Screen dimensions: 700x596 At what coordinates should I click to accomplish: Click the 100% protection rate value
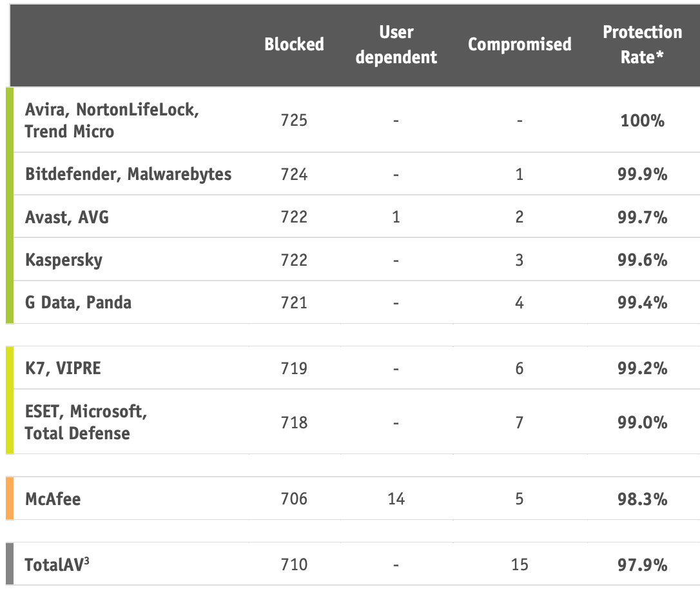642,121
